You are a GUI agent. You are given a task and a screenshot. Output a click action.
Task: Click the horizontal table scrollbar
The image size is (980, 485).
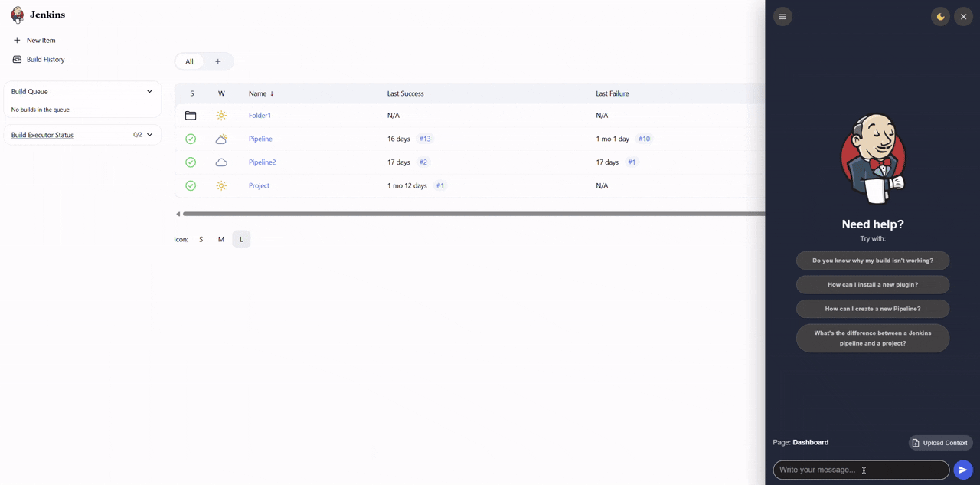(x=473, y=214)
